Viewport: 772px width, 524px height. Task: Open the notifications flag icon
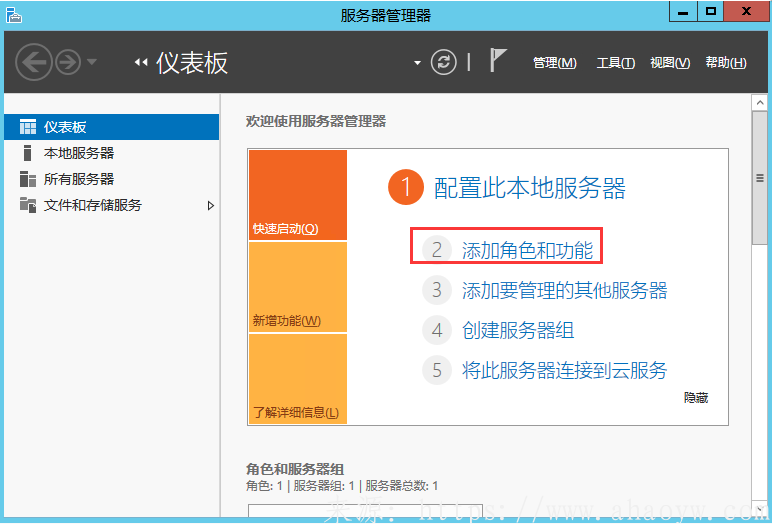498,61
